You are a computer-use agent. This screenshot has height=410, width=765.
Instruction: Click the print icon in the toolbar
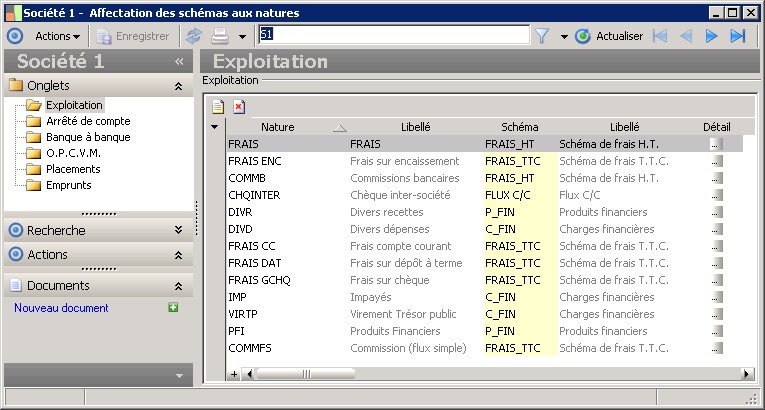(220, 36)
